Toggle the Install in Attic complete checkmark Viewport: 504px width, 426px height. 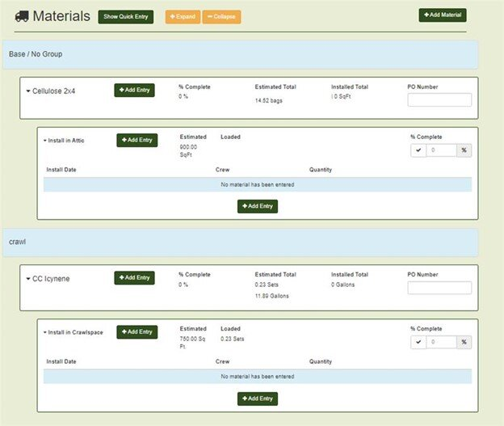pos(418,150)
